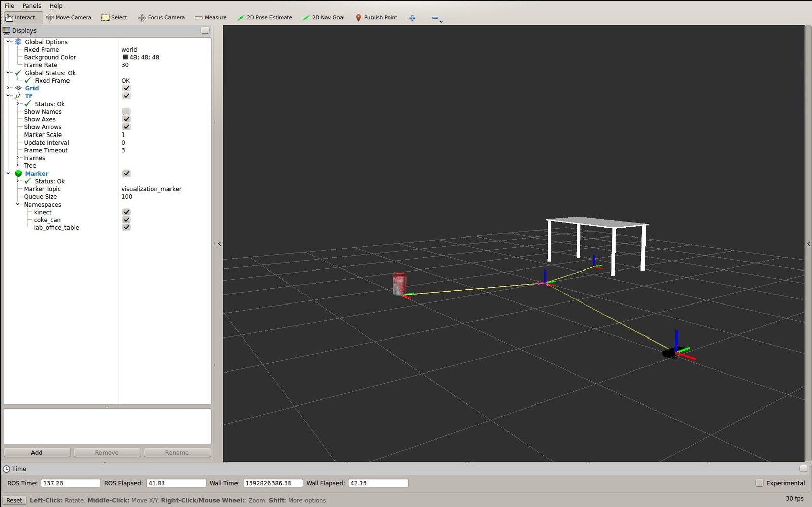
Task: Click the Displays panel monitor icon
Action: point(7,30)
